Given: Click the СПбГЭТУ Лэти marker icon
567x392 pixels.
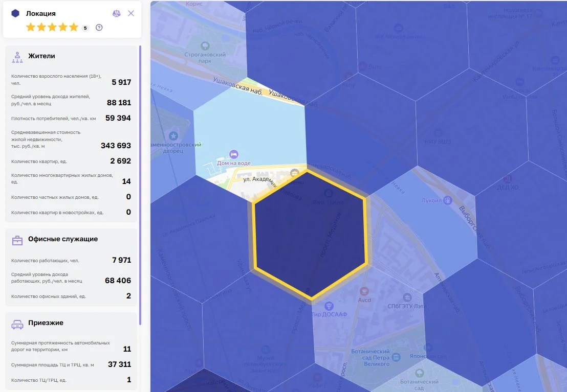Looking at the screenshot, I should (x=407, y=297).
